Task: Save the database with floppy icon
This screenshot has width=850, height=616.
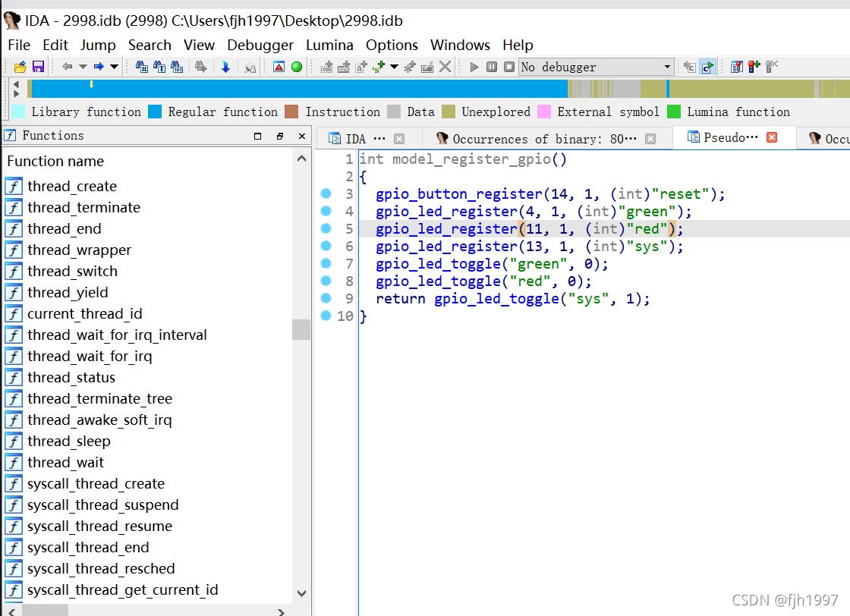Action: tap(38, 67)
